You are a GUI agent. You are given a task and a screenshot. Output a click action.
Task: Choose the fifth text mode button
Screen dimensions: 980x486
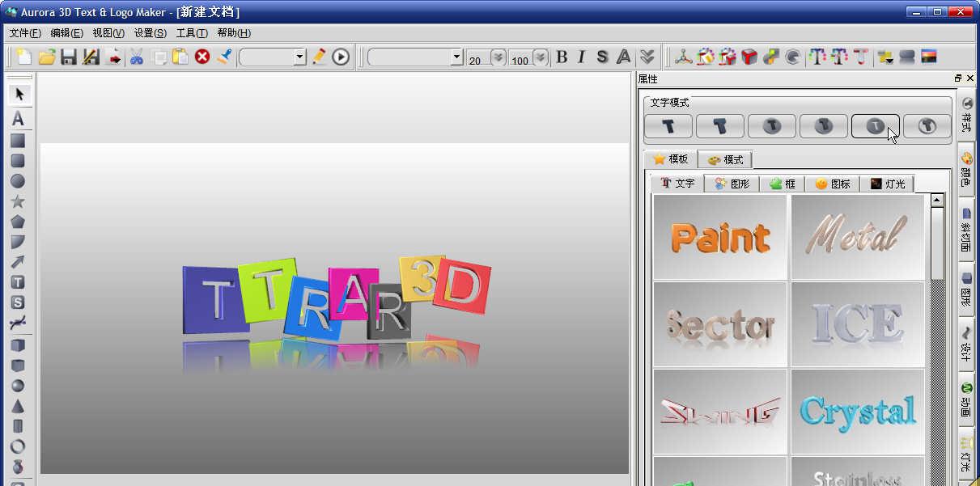click(876, 126)
